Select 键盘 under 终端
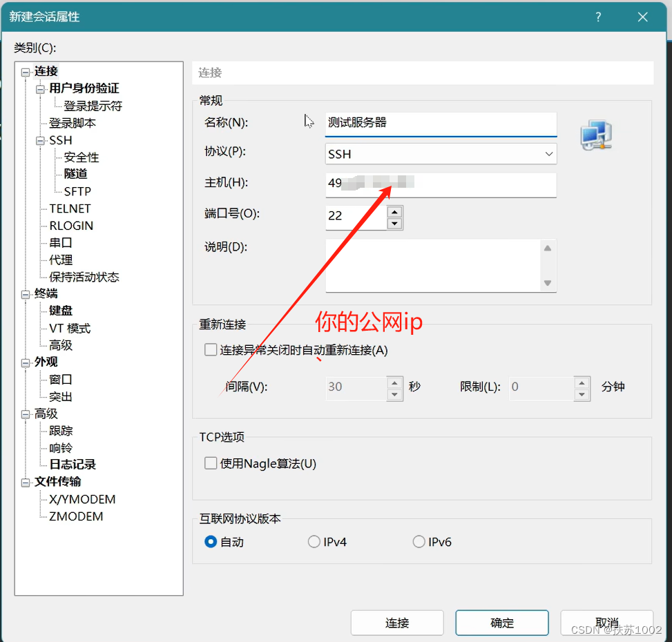The height and width of the screenshot is (642, 672). [61, 311]
